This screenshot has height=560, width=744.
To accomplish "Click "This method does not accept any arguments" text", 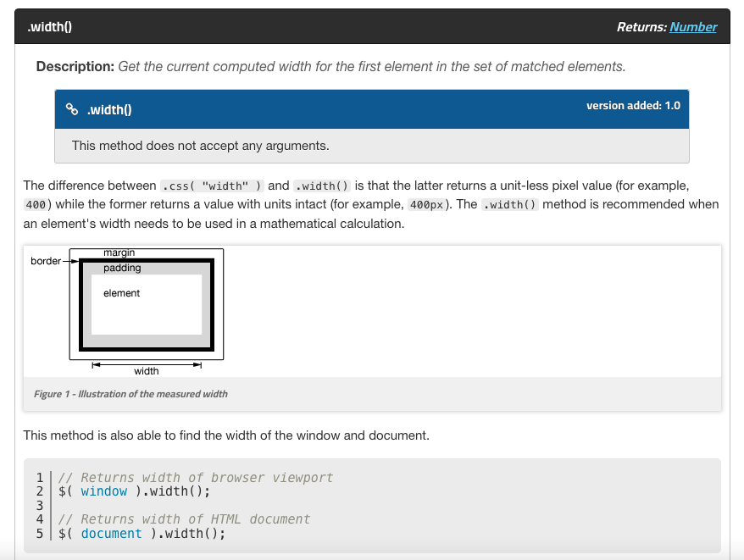I will pos(200,146).
